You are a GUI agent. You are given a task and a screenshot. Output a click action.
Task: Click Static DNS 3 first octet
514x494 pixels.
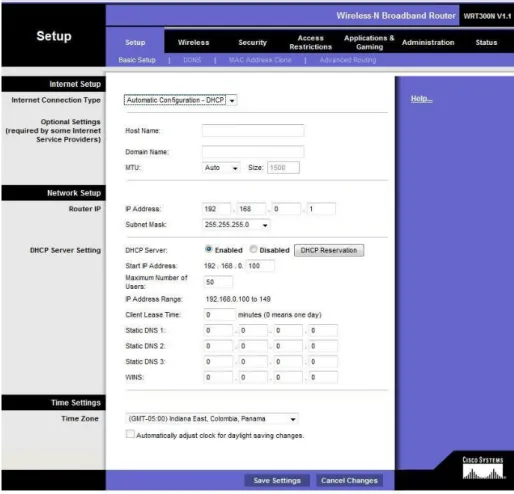[x=218, y=362]
